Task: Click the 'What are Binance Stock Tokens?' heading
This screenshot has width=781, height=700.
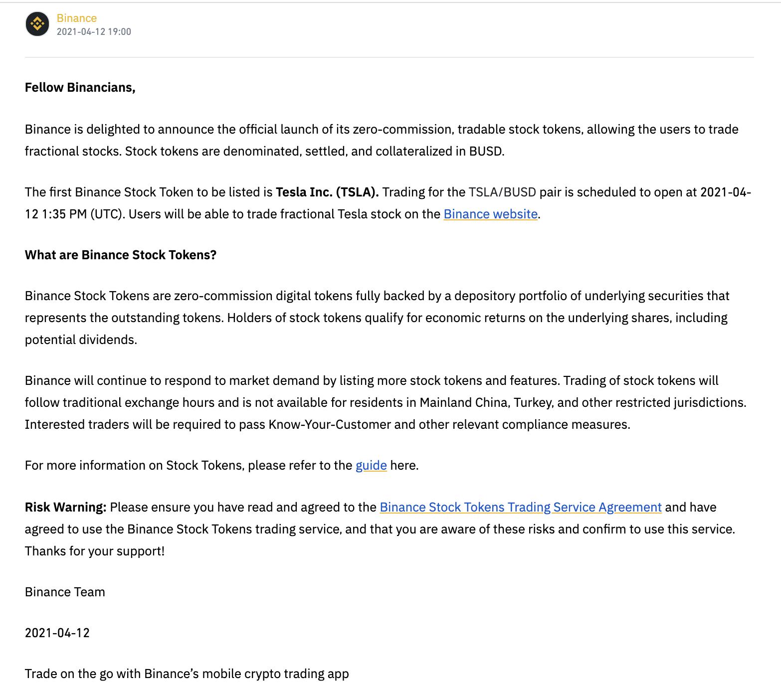Action: [x=121, y=255]
